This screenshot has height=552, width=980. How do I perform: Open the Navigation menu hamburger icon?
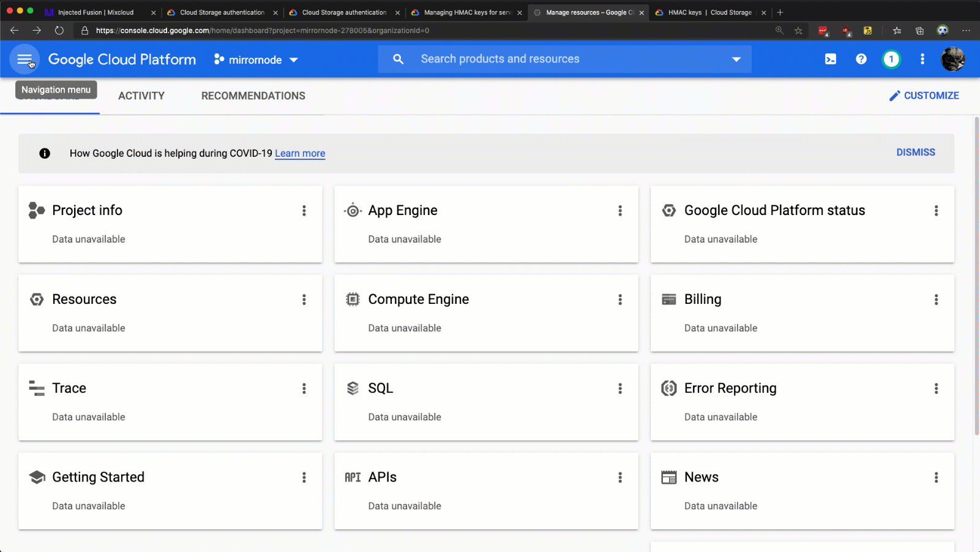pos(24,59)
